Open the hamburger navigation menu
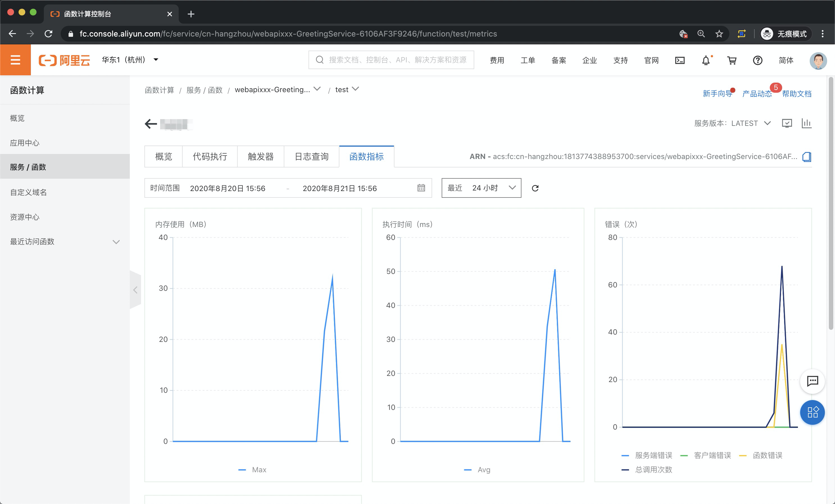Viewport: 835px width, 504px height. pyautogui.click(x=15, y=60)
